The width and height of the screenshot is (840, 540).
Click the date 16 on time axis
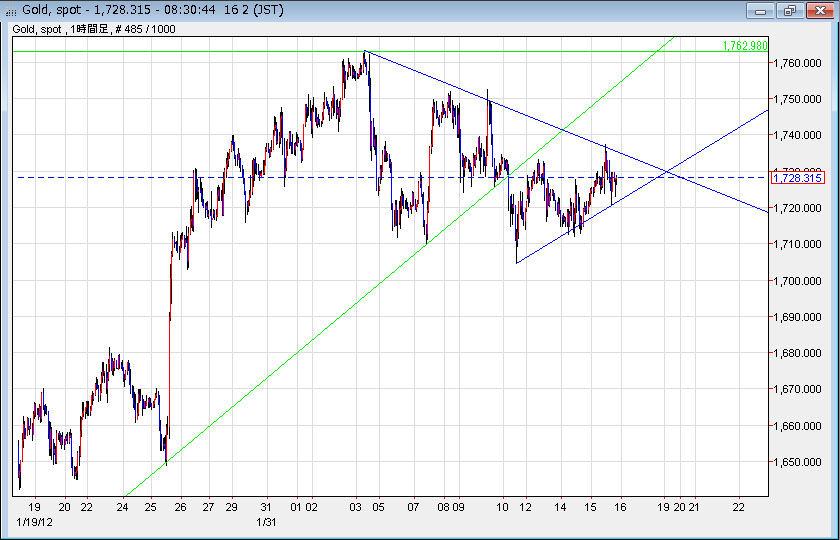[x=620, y=507]
